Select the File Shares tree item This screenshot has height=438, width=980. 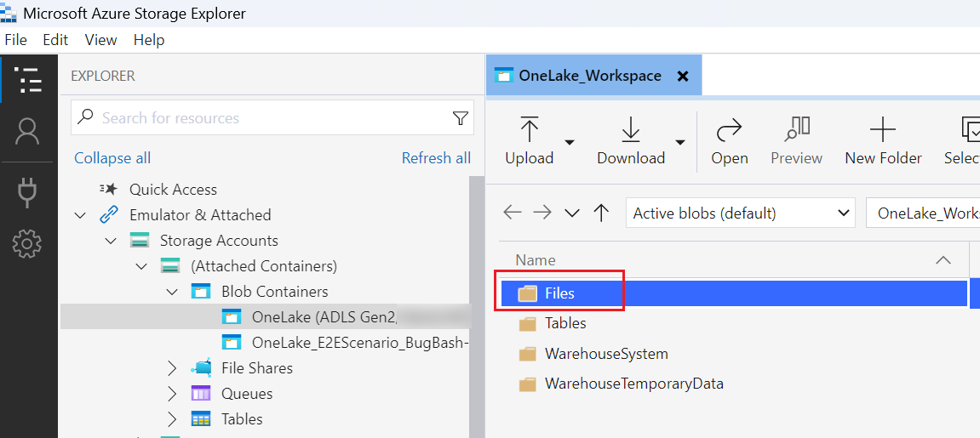(257, 368)
